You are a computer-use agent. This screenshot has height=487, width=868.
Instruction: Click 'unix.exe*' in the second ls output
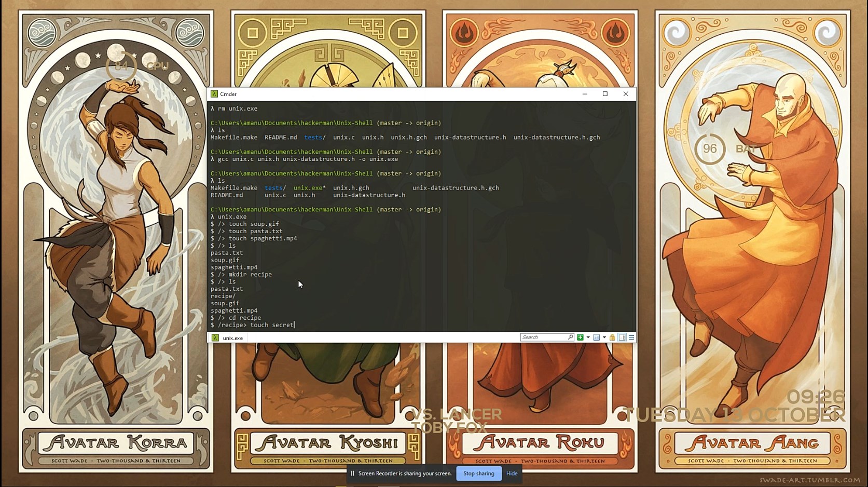(310, 188)
